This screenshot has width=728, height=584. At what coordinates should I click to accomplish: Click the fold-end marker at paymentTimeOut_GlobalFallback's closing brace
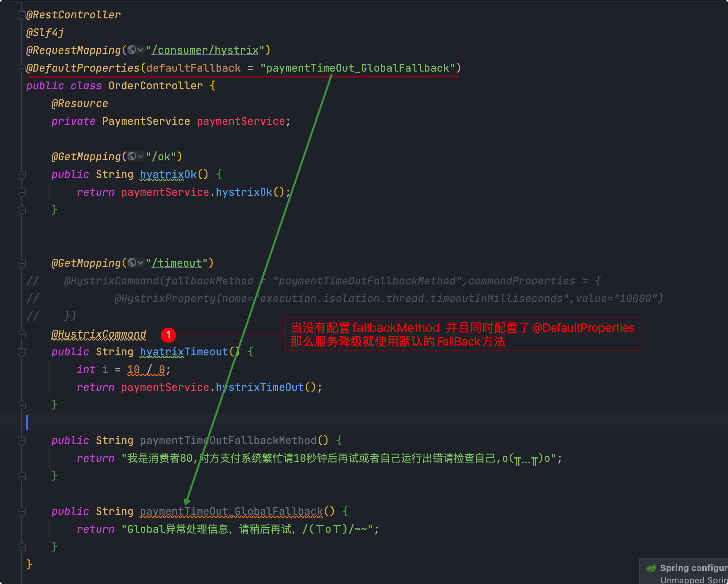(x=21, y=546)
